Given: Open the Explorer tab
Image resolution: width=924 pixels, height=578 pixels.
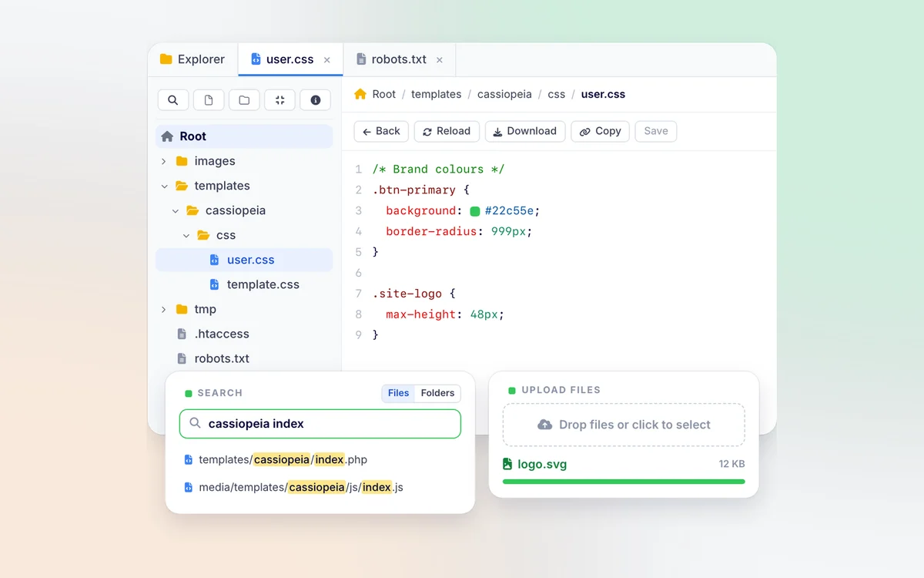Looking at the screenshot, I should click(x=192, y=59).
